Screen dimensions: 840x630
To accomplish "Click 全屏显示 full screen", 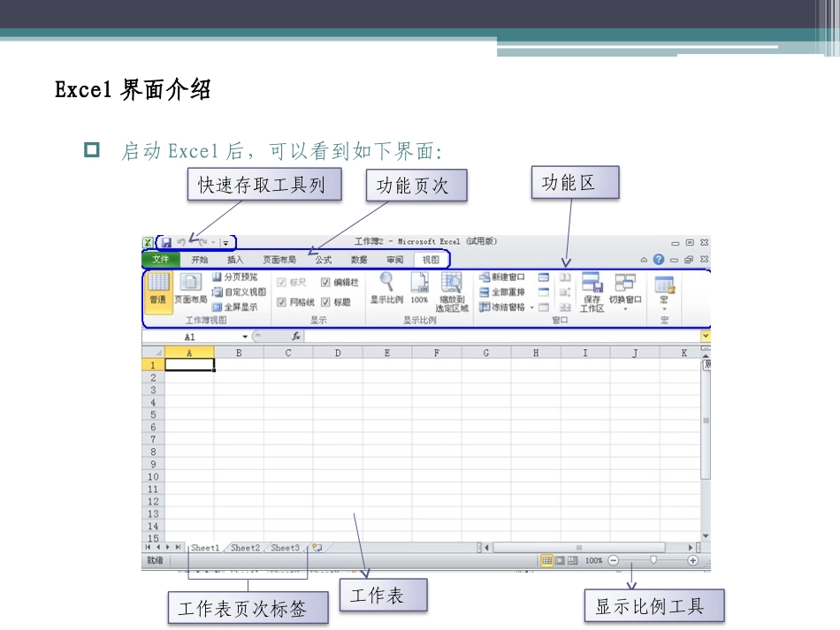I will [234, 307].
